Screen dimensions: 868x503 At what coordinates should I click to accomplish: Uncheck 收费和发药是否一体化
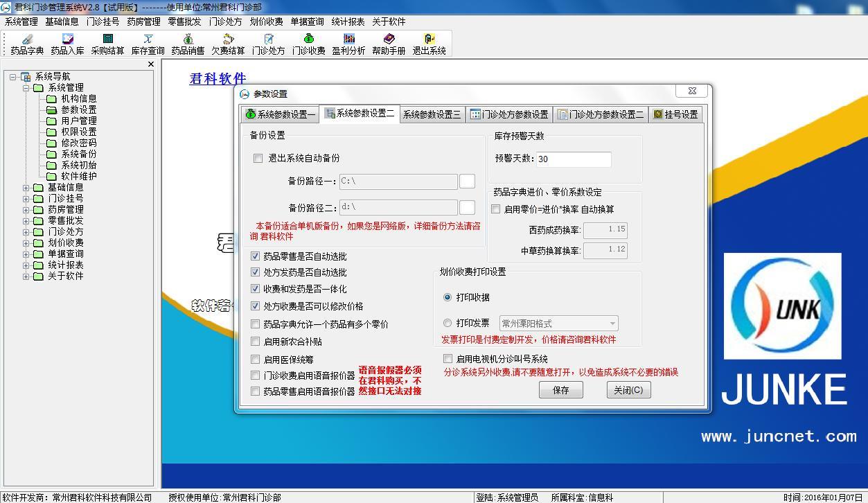point(256,289)
